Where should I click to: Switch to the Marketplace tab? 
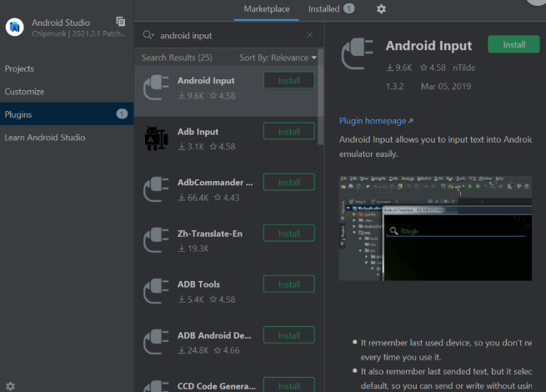coord(267,9)
